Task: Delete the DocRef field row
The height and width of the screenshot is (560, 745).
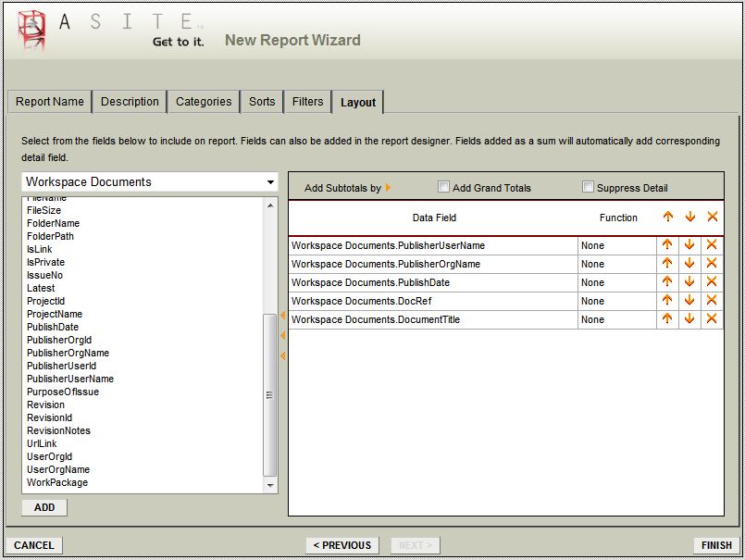Action: click(712, 301)
